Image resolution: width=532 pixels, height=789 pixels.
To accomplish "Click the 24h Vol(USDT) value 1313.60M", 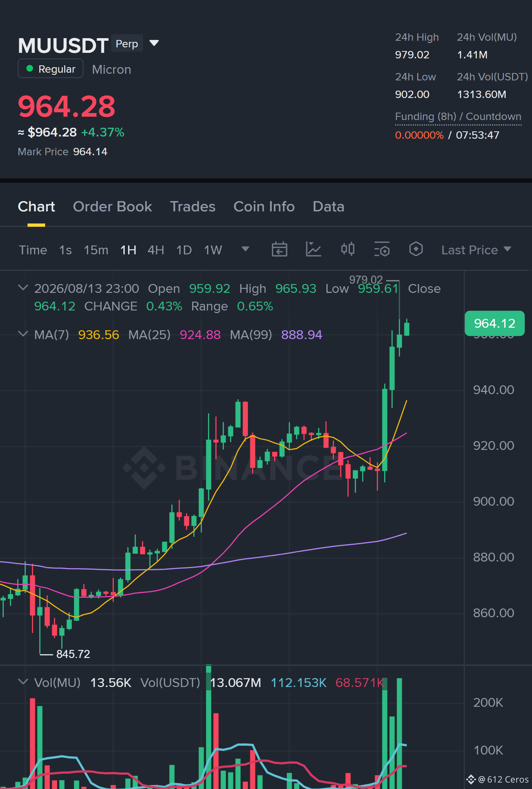I will point(481,94).
